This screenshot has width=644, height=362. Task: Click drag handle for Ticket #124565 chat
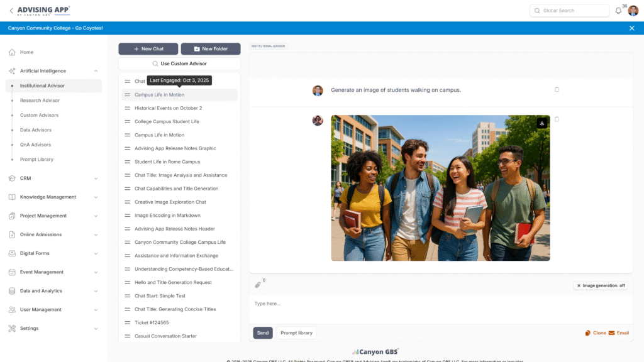tap(127, 322)
